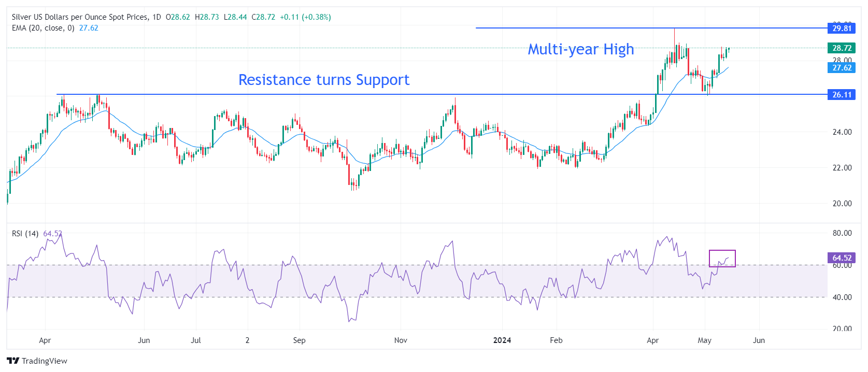Select the 'Multi-year High' text annotation
The image size is (868, 372).
[580, 49]
